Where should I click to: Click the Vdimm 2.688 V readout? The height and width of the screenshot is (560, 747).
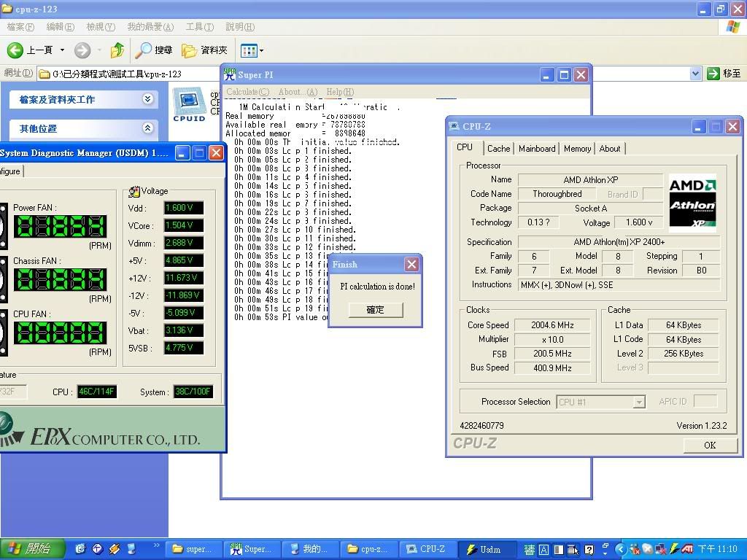pos(183,243)
